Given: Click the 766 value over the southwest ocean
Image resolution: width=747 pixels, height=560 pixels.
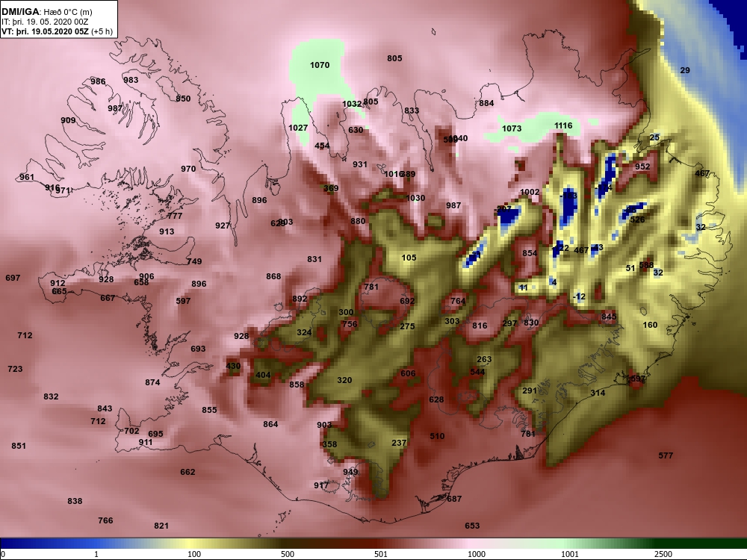Looking at the screenshot, I should click(x=105, y=520).
